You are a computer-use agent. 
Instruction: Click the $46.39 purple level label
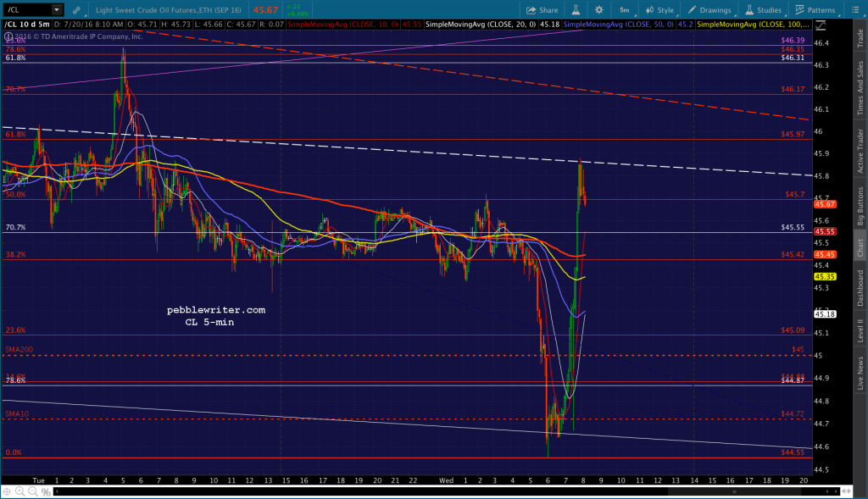[793, 40]
